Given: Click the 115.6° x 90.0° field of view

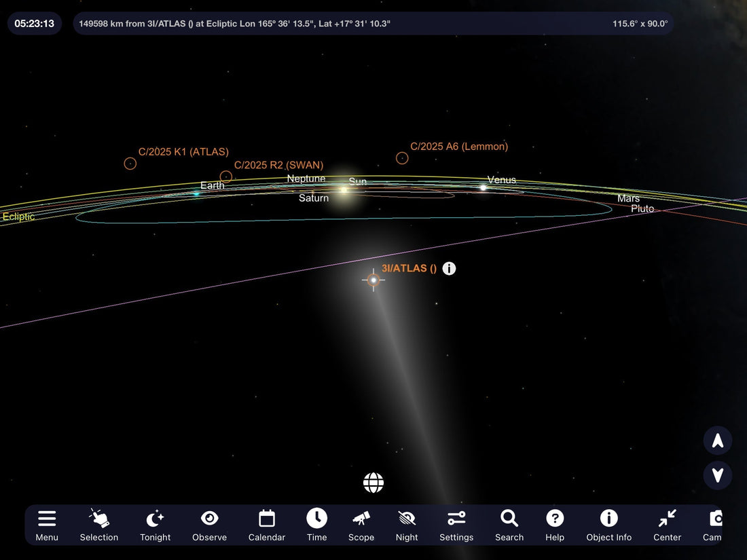Looking at the screenshot, I should (x=640, y=23).
